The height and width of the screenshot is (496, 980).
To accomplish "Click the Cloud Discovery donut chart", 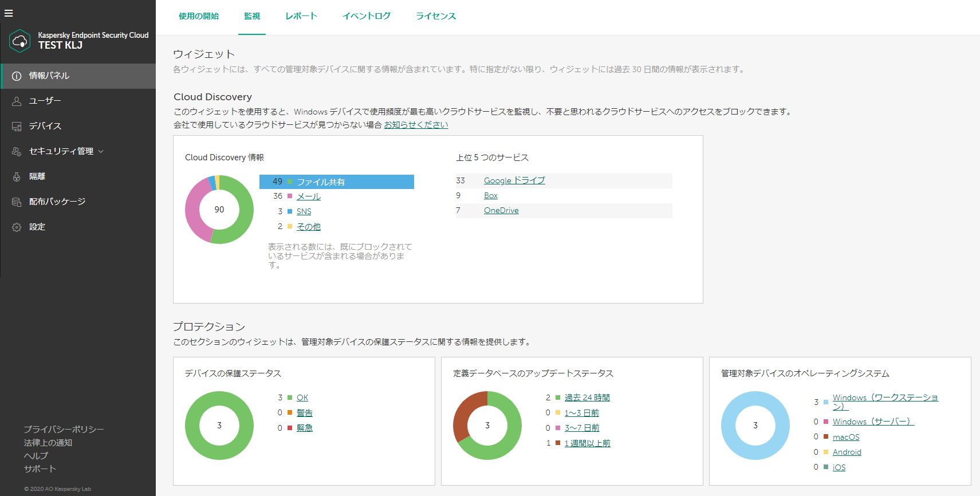I will (219, 210).
